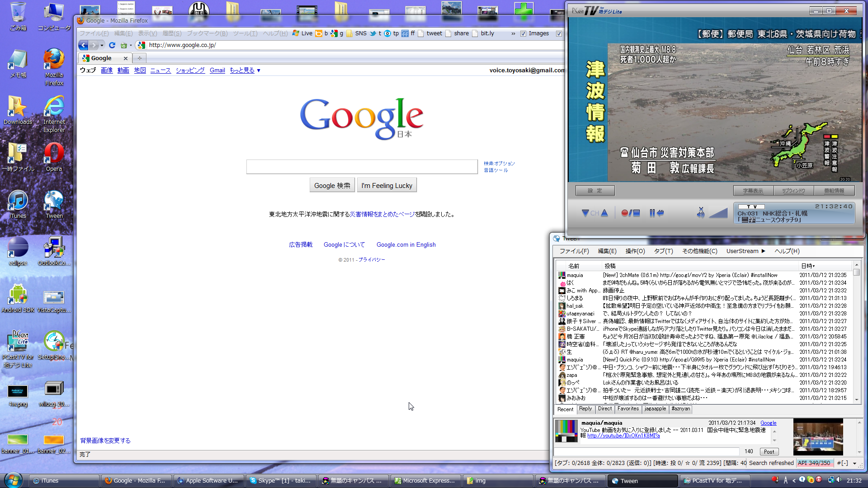Click the Windows Start orb

point(13,480)
